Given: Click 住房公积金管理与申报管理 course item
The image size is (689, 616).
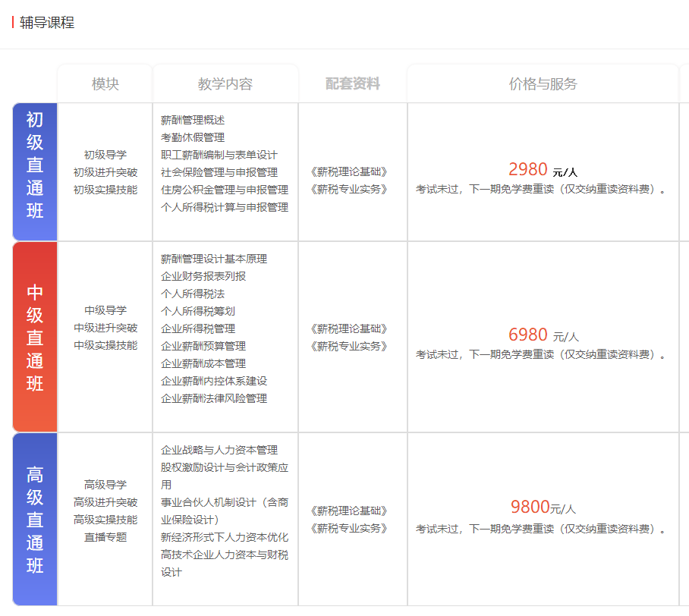Looking at the screenshot, I should click(x=225, y=190).
